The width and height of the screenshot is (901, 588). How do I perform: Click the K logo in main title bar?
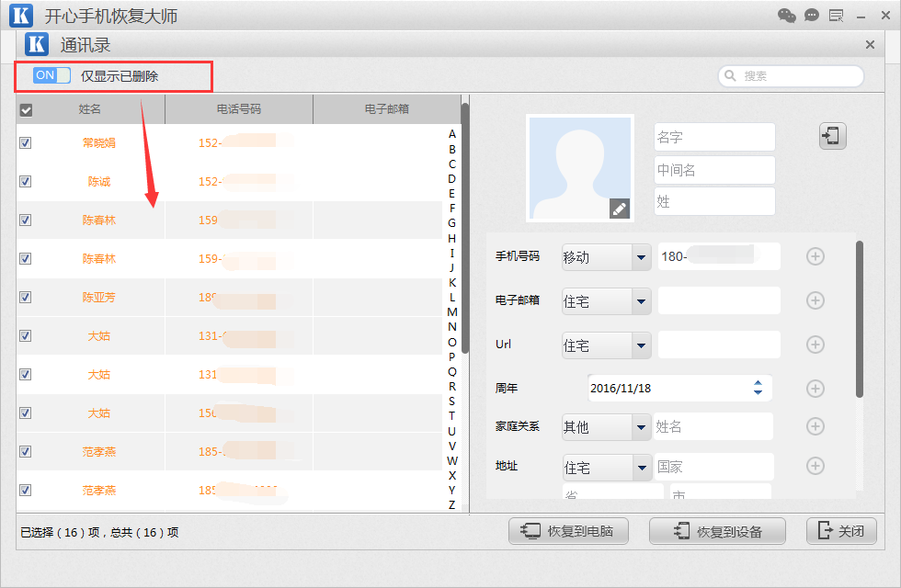[x=21, y=16]
